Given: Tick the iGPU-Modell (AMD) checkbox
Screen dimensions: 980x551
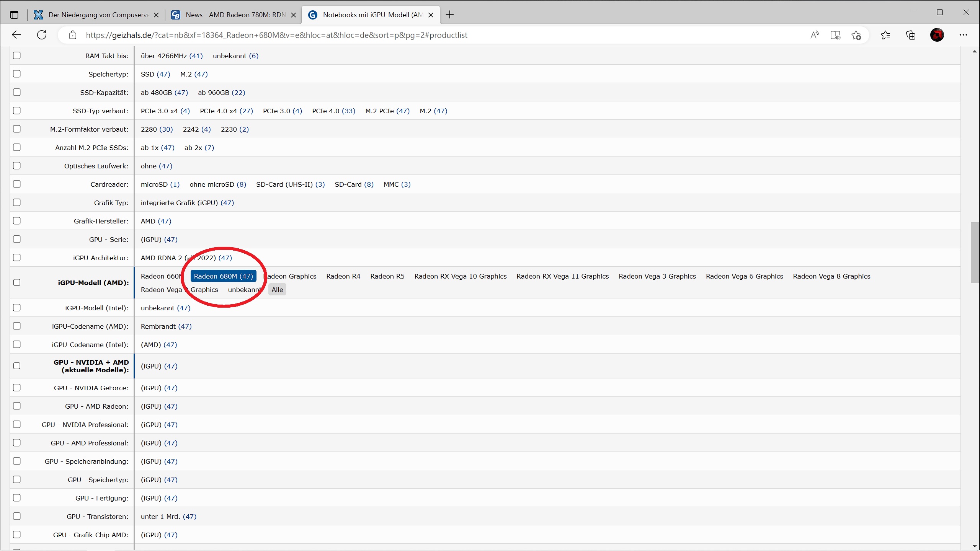Looking at the screenshot, I should (x=17, y=282).
